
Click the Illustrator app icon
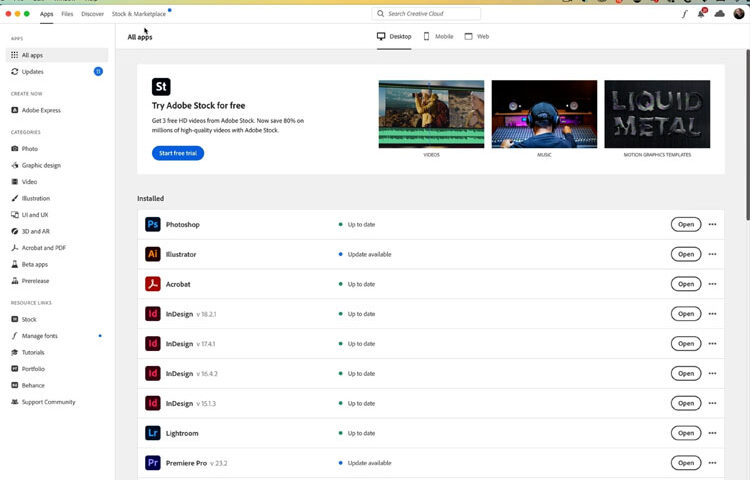coord(153,254)
